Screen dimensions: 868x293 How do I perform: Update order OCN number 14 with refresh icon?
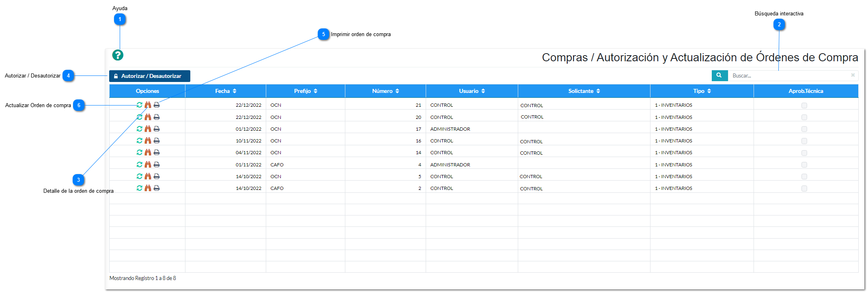tap(140, 152)
